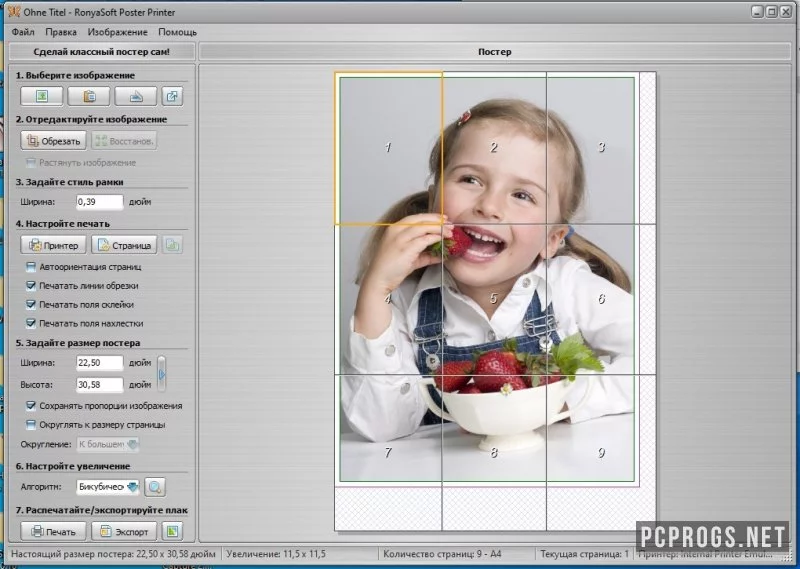Click heading 6. Настройте увеличение

[x=72, y=466]
